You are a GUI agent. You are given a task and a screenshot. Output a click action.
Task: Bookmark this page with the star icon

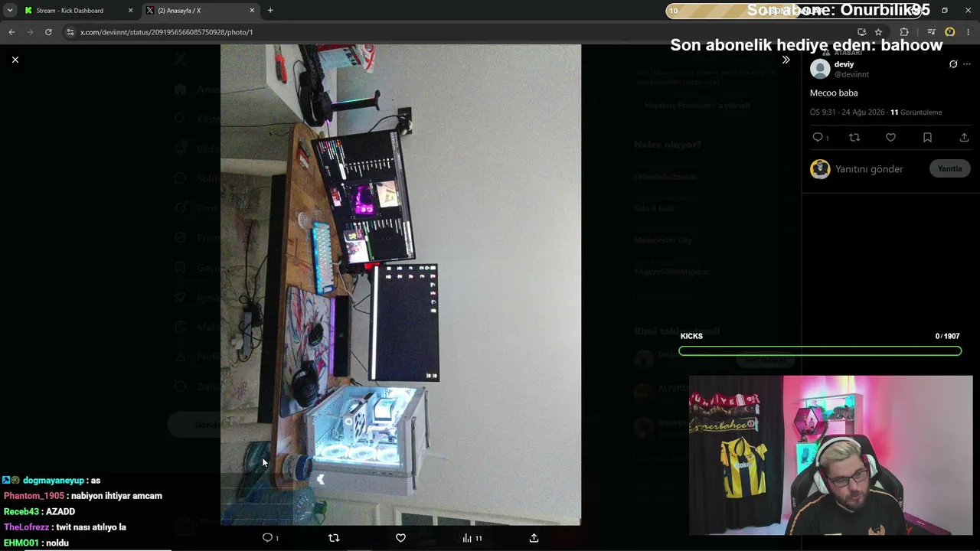[x=878, y=32]
